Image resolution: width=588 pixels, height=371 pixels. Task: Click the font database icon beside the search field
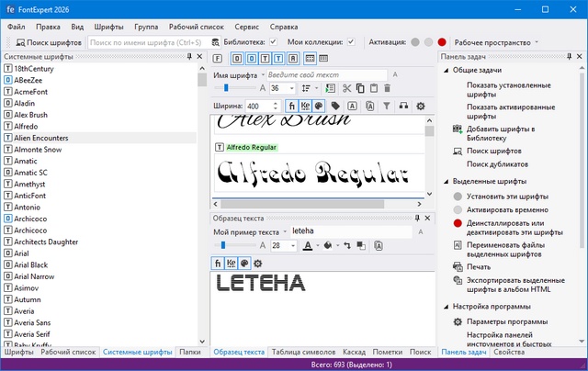216,42
